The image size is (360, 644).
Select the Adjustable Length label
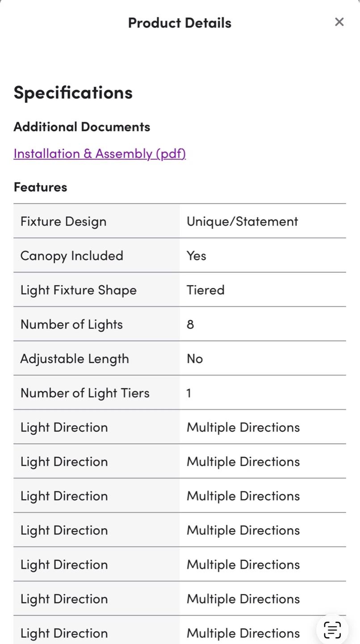tap(75, 359)
